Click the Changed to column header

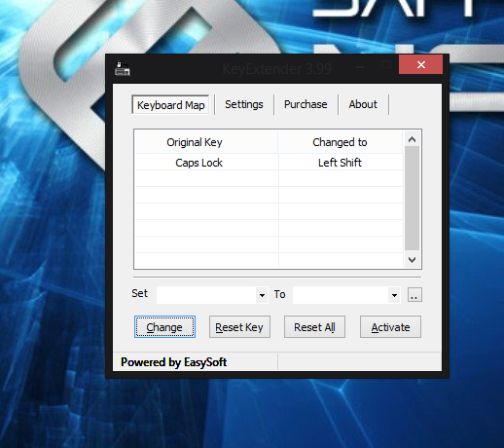point(341,142)
